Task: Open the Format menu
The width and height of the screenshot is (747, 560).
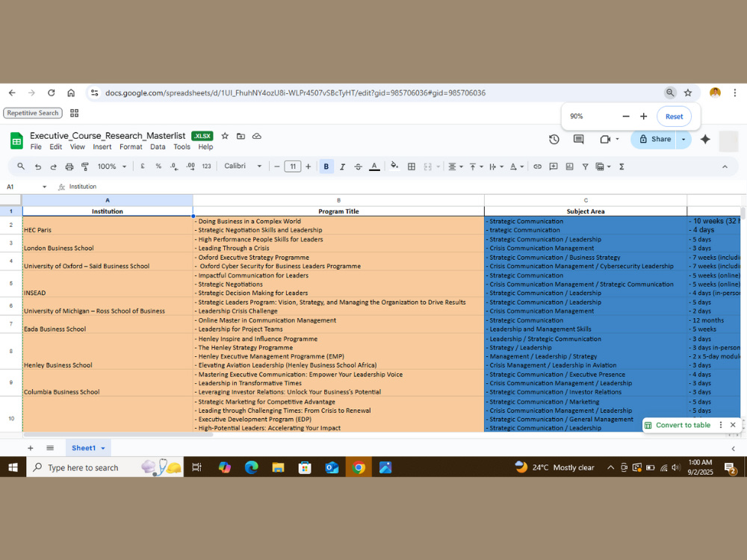Action: pos(131,146)
